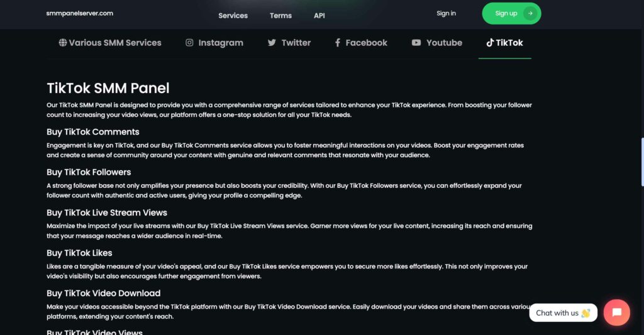Select the Youtube tab
644x335 pixels.
444,43
